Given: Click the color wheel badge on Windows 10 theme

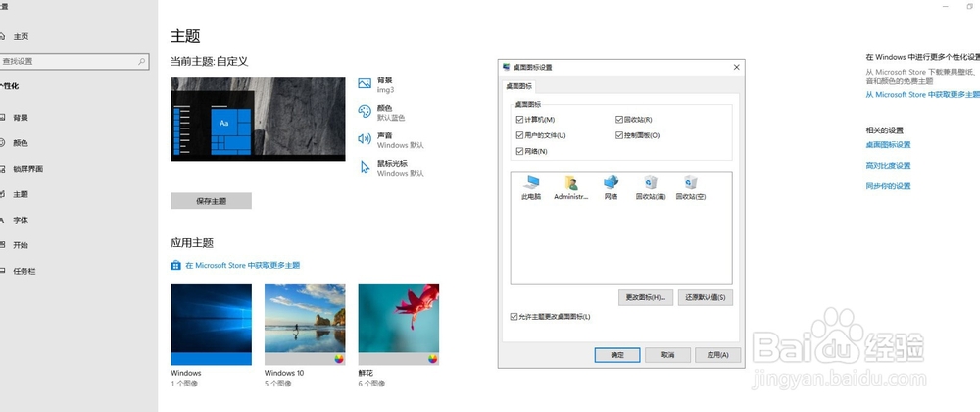Looking at the screenshot, I should [x=339, y=359].
